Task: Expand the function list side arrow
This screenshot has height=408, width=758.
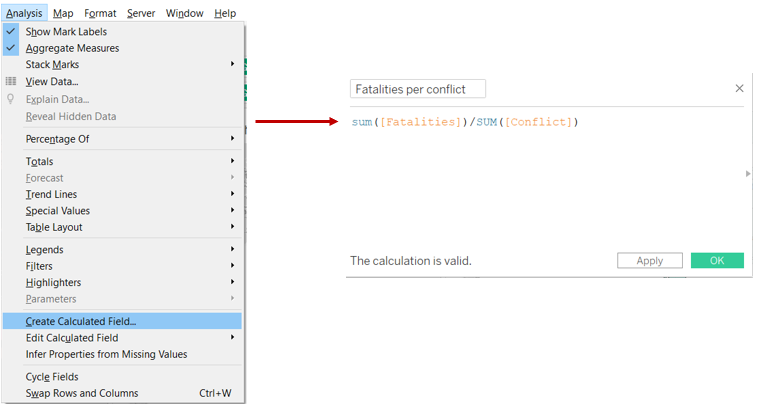Action: click(748, 174)
